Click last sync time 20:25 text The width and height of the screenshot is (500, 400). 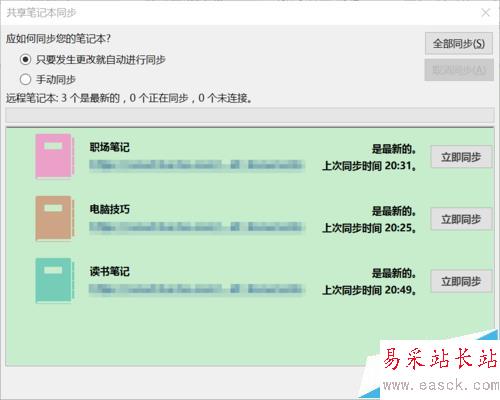pos(369,228)
